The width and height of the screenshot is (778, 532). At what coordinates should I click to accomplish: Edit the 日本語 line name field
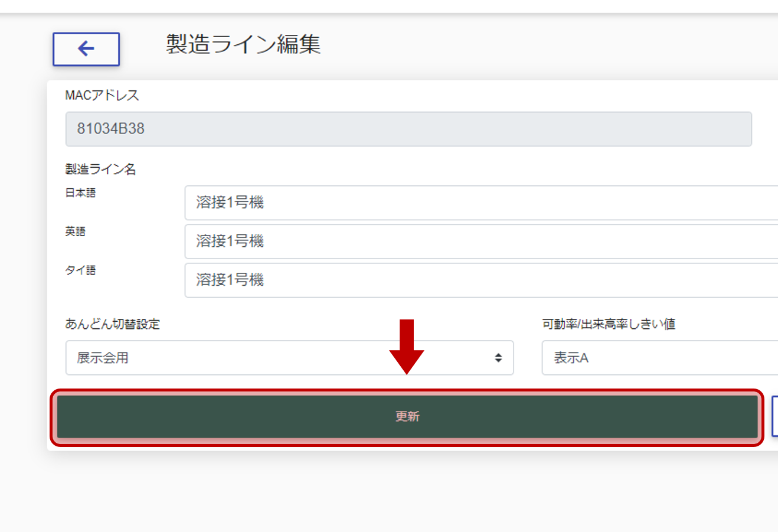point(481,203)
